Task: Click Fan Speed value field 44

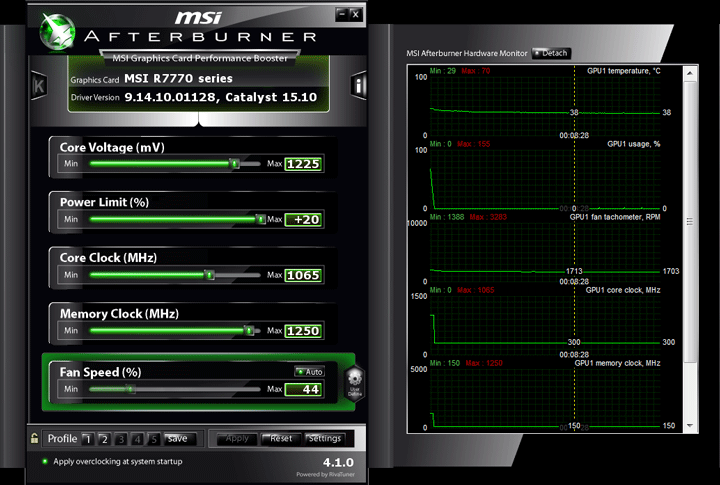Action: (304, 389)
